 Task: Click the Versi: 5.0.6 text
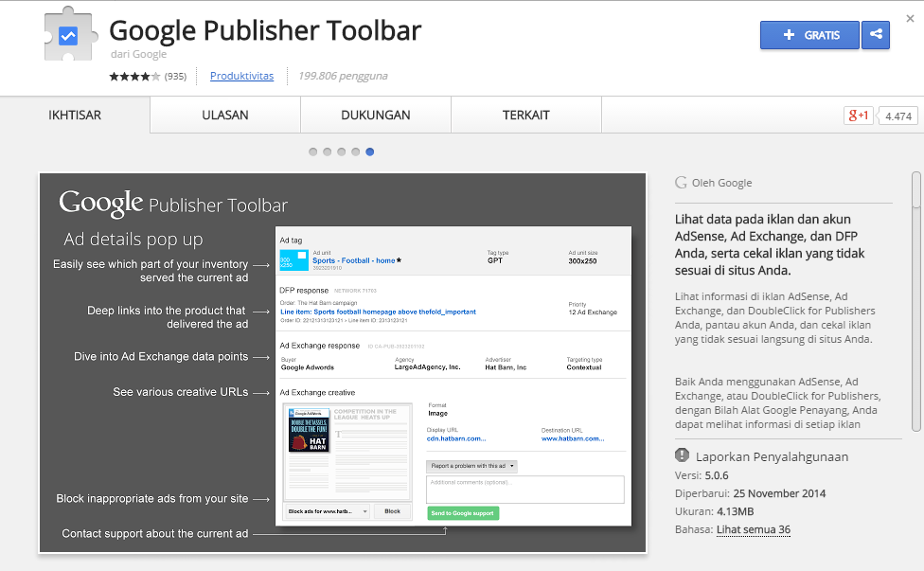click(702, 475)
